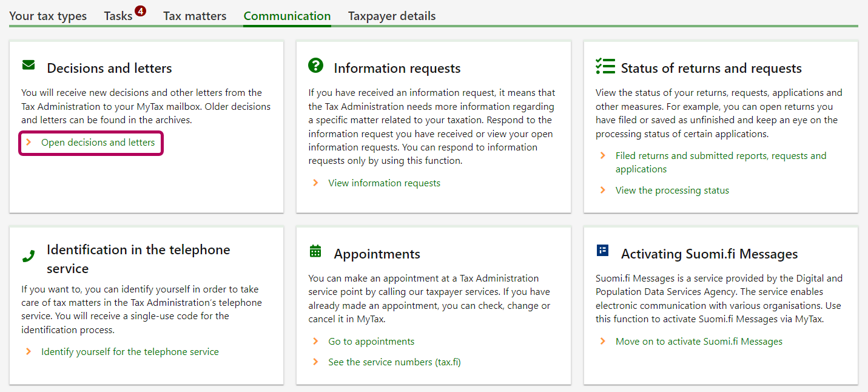The height and width of the screenshot is (392, 868).
Task: Click the calendar icon beside Appointments
Action: coord(315,251)
